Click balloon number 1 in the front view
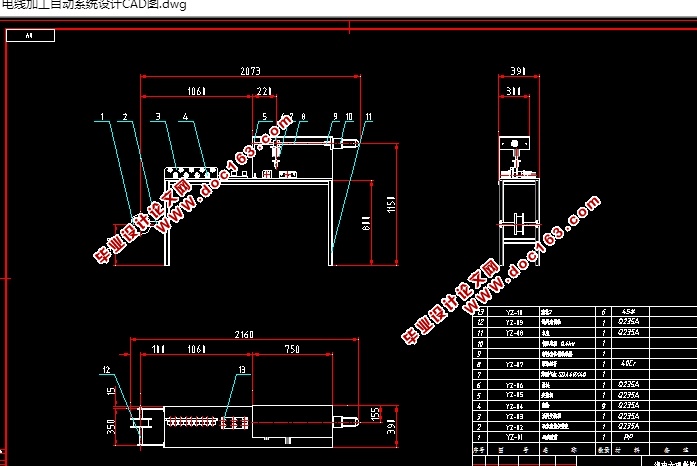Screen dimensions: 697x466 (x=102, y=116)
